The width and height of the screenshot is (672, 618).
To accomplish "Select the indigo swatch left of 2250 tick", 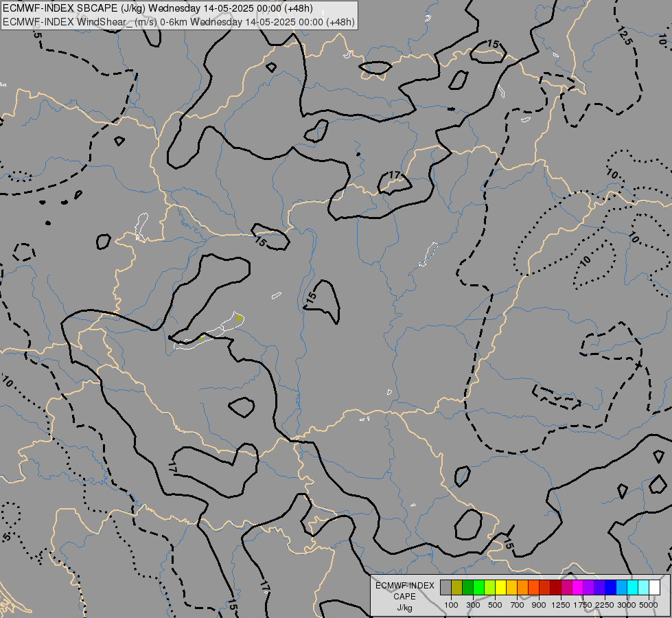I will pos(599,588).
